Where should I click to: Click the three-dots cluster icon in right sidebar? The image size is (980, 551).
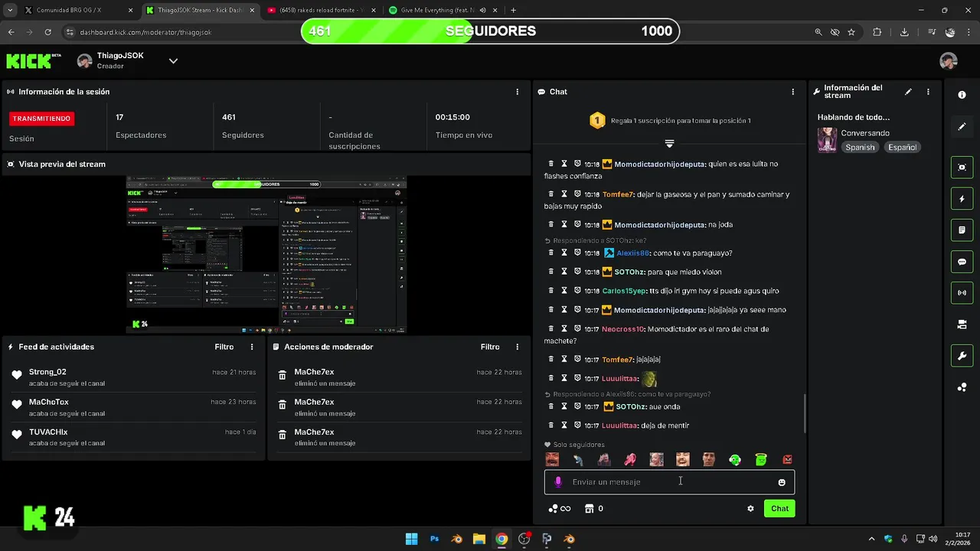click(x=962, y=387)
